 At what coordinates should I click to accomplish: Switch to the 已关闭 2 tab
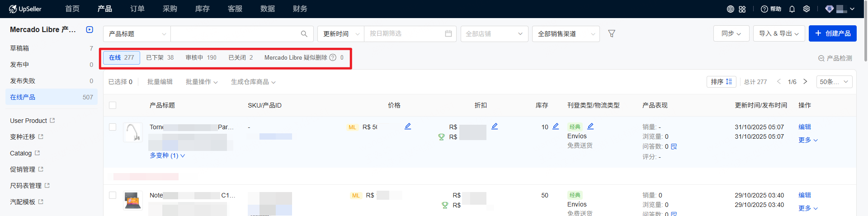[x=241, y=57]
